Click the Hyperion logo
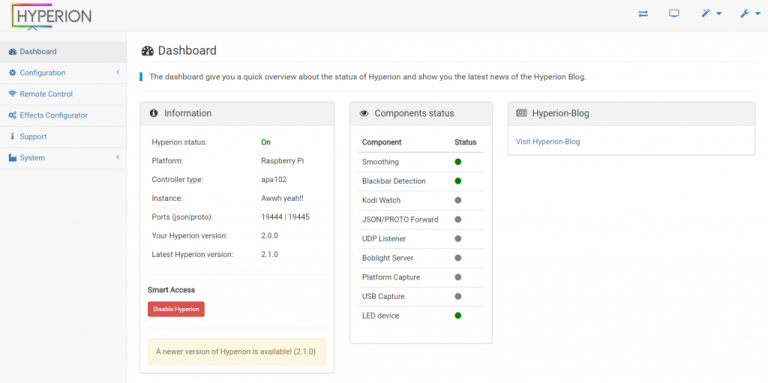This screenshot has width=768, height=383. pos(51,16)
